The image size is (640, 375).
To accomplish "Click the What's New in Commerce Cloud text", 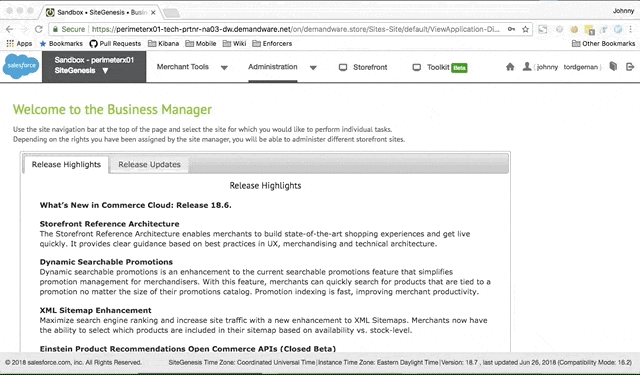I will (136, 205).
